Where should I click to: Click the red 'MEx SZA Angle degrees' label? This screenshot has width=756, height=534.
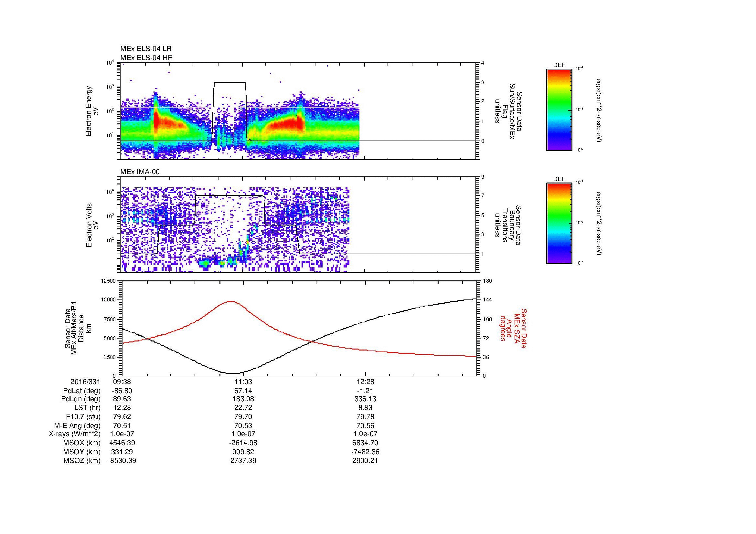click(x=513, y=328)
